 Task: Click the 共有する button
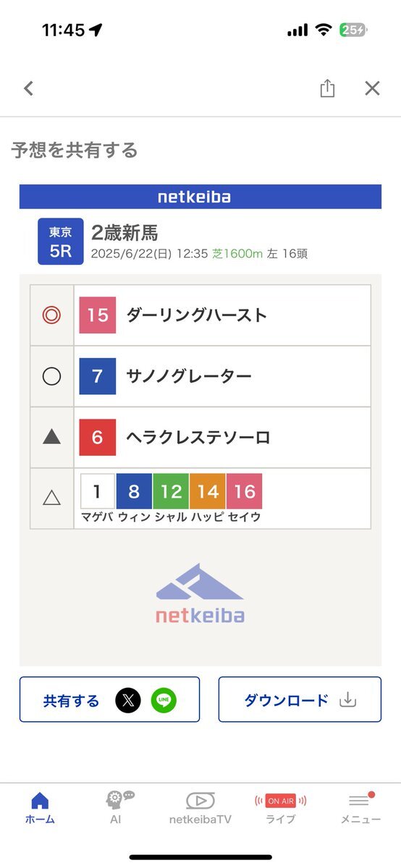tap(109, 699)
